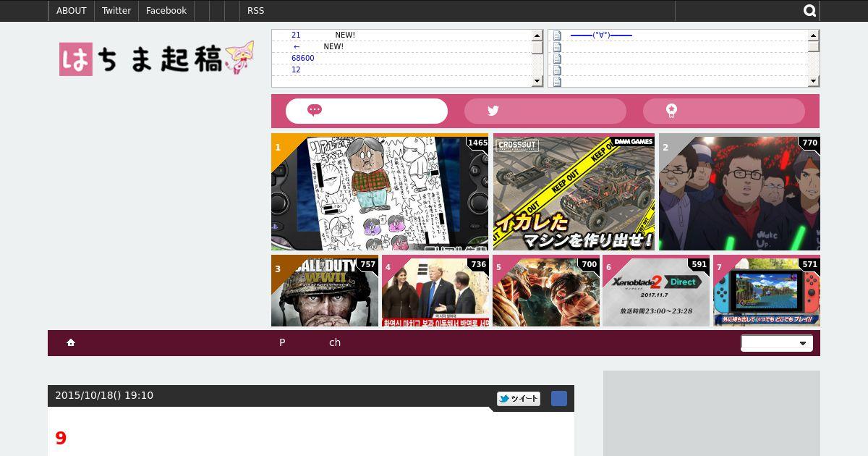The height and width of the screenshot is (456, 868).
Task: Click the right list scrollbar down arrow
Action: tap(814, 81)
